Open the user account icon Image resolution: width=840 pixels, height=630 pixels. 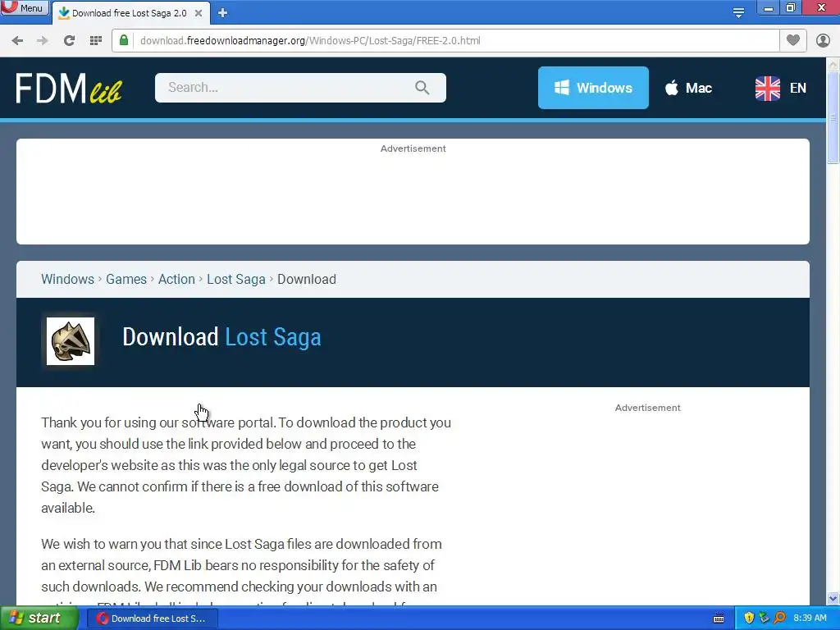coord(823,40)
